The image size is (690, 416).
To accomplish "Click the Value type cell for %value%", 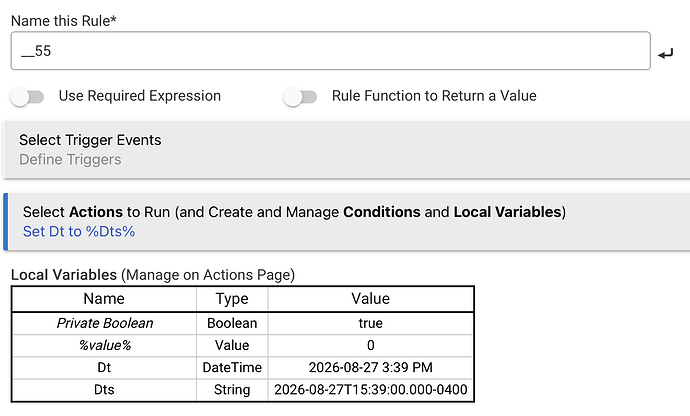I will pos(232,345).
